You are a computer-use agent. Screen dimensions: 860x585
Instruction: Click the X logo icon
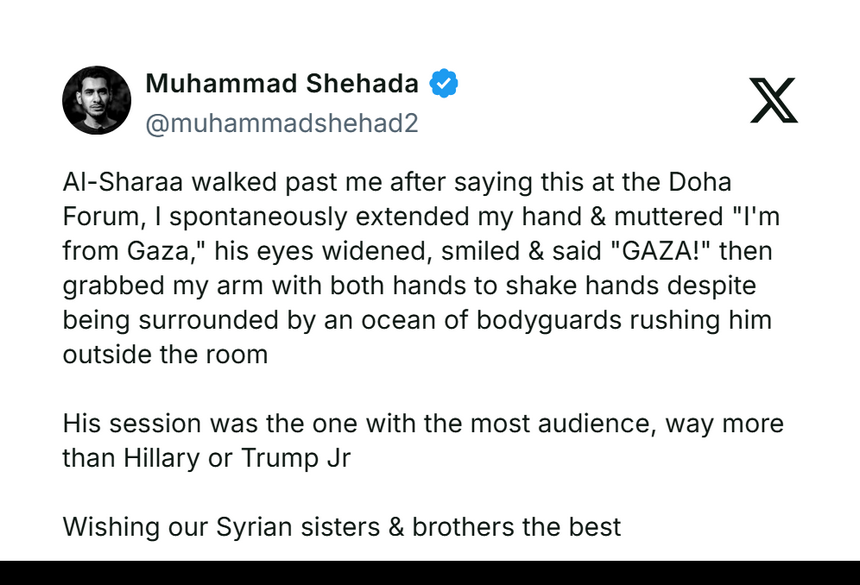773,100
